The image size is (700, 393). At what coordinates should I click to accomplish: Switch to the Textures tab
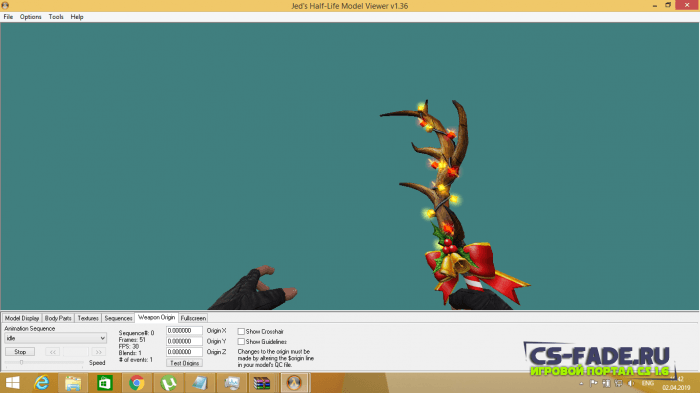[88, 318]
